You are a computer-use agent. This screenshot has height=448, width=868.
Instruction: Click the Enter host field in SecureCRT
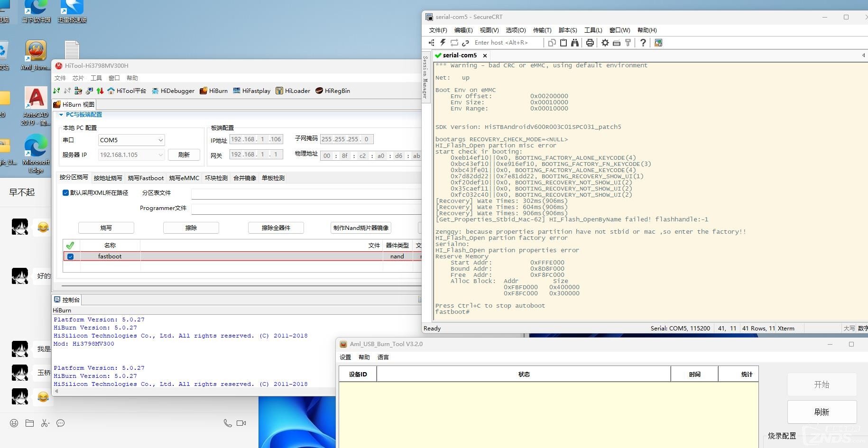[x=508, y=43]
